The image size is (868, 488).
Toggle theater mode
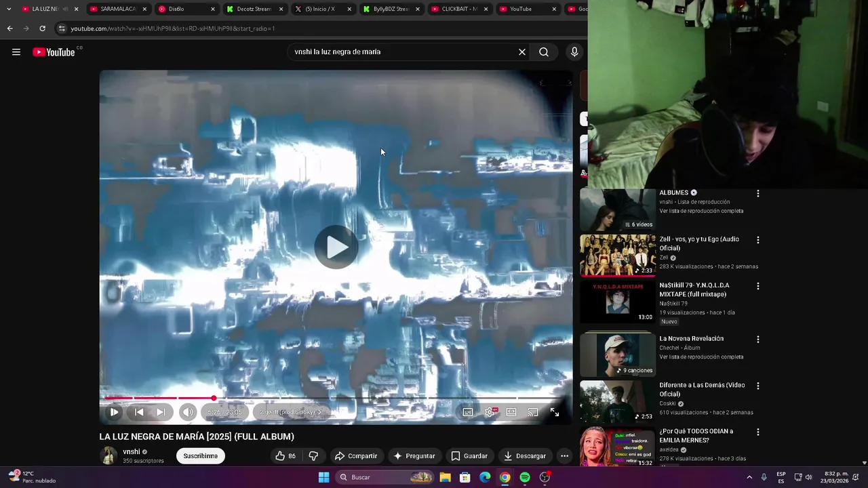pos(511,412)
